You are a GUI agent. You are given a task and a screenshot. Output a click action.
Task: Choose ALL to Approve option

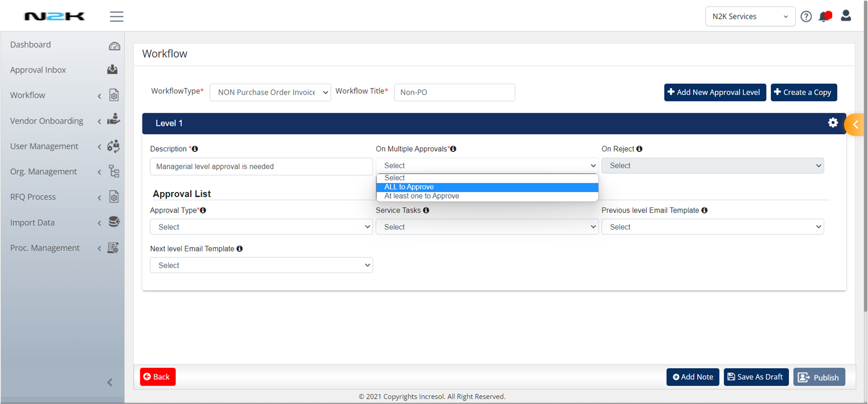[x=487, y=187]
